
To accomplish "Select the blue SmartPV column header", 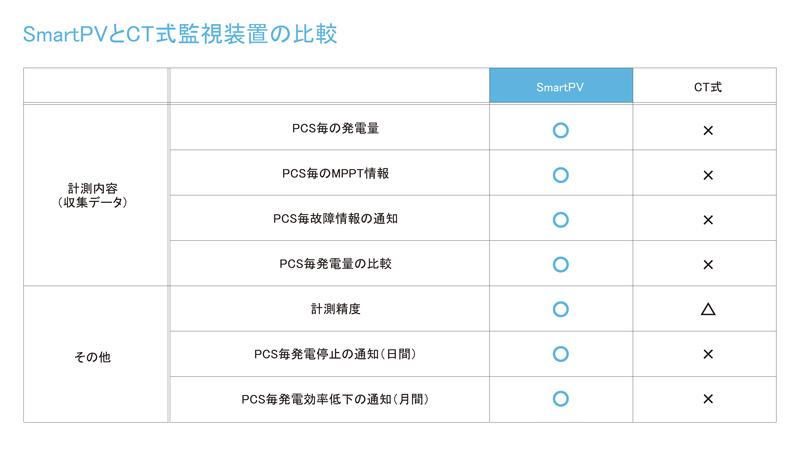I will (560, 87).
